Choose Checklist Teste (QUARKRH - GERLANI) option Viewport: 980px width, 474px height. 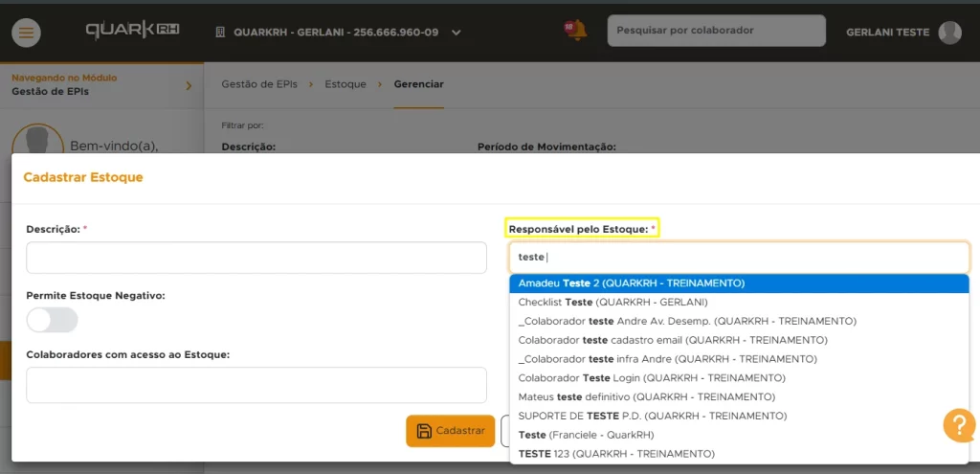click(612, 302)
